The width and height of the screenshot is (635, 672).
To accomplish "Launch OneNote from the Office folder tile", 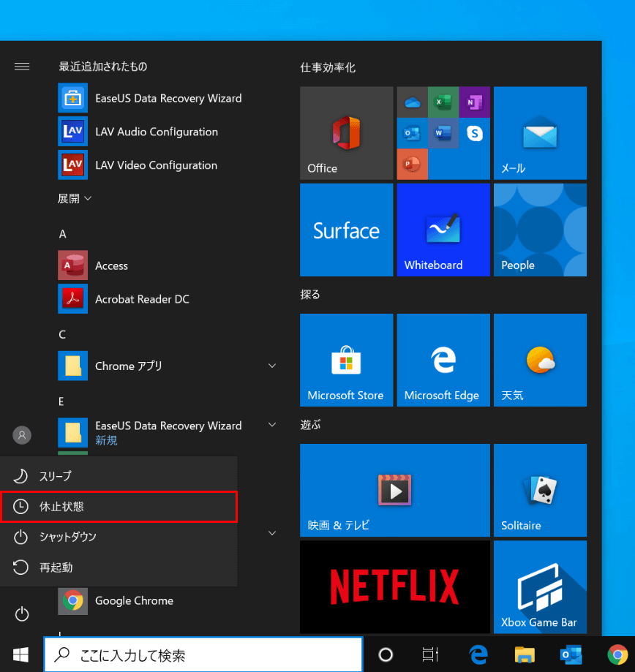I will tap(474, 102).
